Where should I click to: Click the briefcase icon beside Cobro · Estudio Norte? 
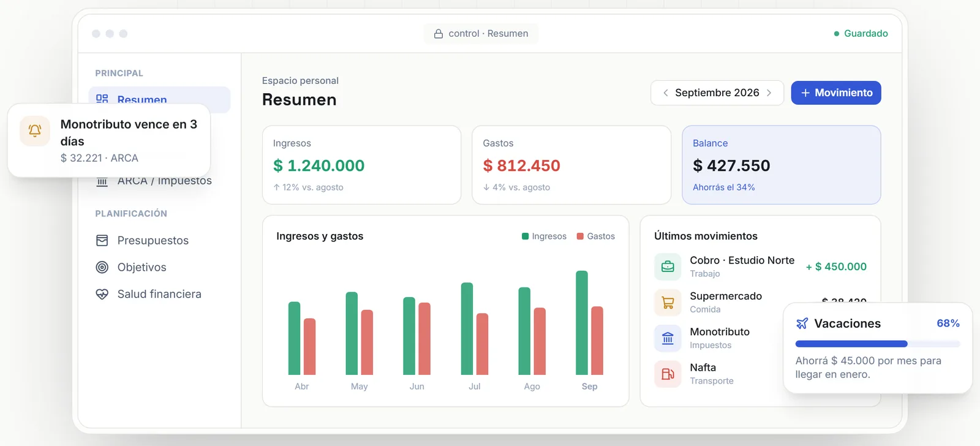tap(668, 266)
